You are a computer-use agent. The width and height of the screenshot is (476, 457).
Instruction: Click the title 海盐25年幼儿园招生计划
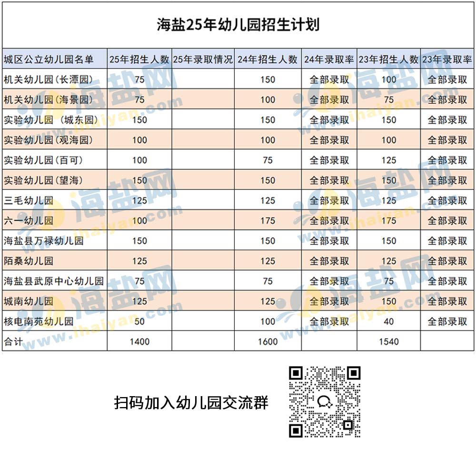click(238, 25)
